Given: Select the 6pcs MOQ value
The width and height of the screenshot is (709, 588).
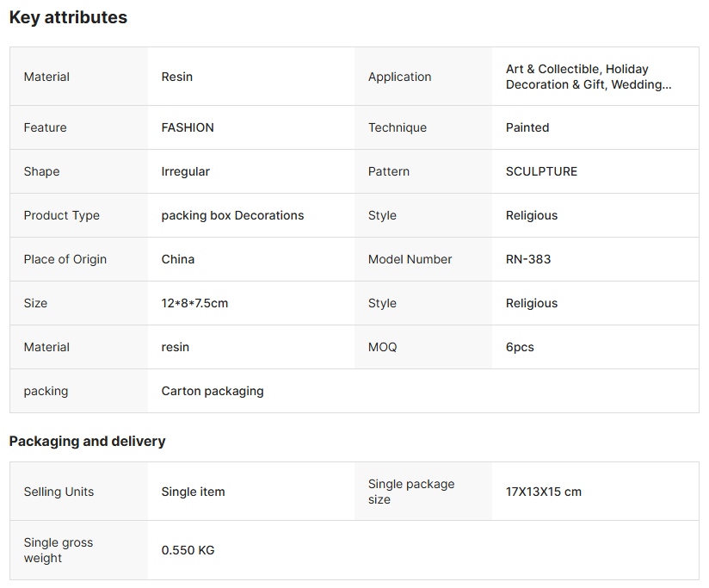Looking at the screenshot, I should tap(520, 347).
